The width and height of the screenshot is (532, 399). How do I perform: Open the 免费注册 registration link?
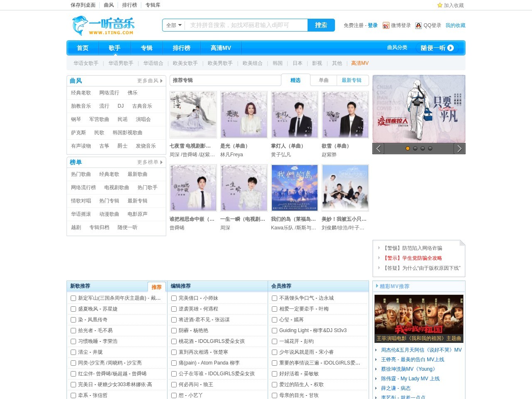[x=353, y=26]
